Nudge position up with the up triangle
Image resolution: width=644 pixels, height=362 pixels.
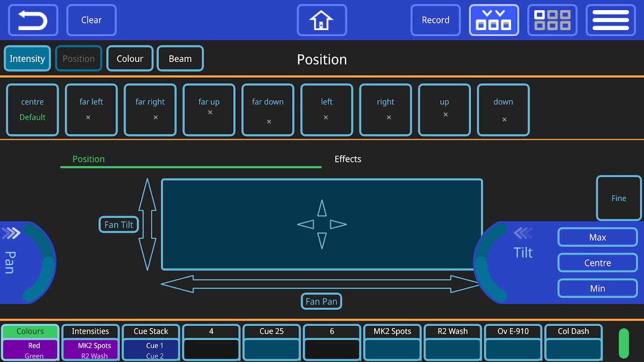click(x=322, y=208)
